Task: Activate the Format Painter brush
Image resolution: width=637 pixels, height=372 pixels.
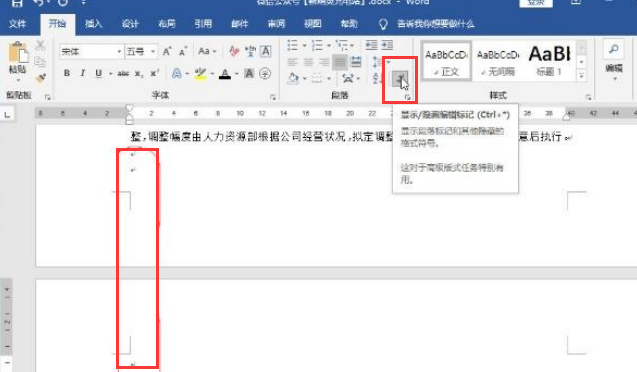Action: tap(40, 78)
